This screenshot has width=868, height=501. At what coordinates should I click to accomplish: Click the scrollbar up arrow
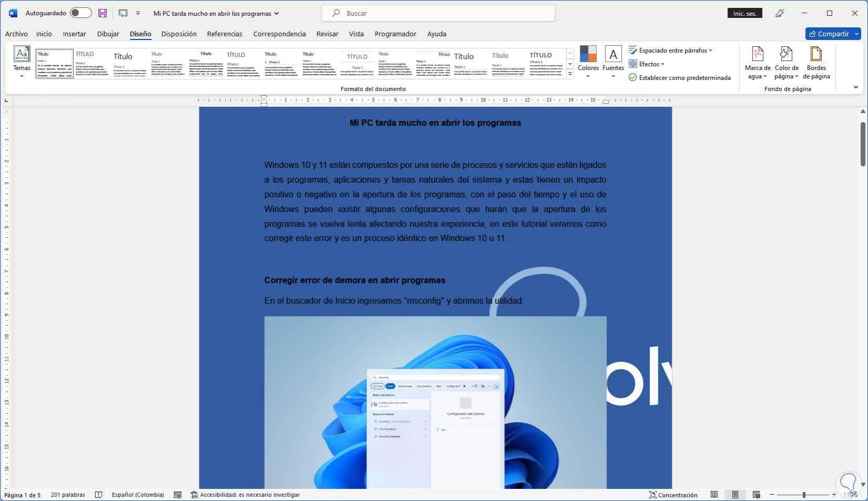tap(863, 112)
